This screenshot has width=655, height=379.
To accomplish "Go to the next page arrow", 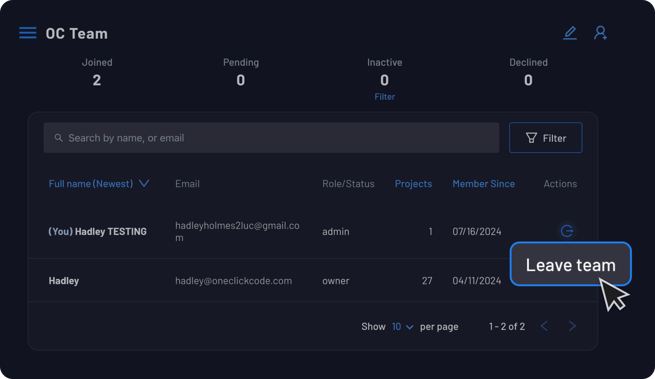I will (x=572, y=326).
